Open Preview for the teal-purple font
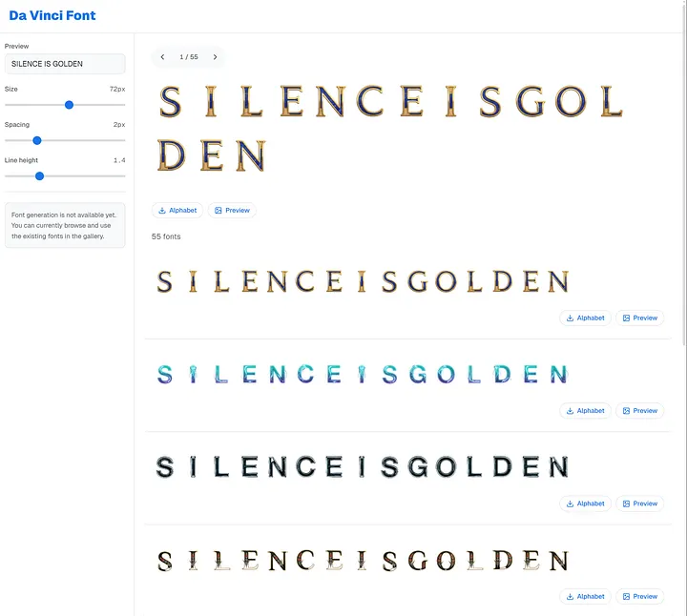The width and height of the screenshot is (687, 616). (639, 410)
